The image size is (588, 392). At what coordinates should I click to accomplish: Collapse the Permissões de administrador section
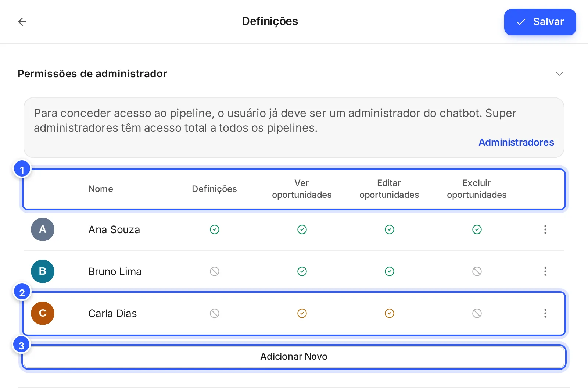click(559, 74)
